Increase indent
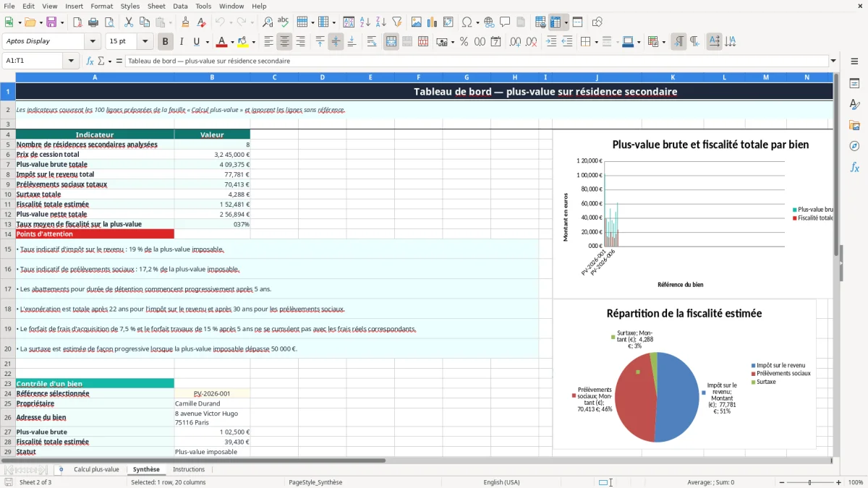Screen dimensions: 868x488 pyautogui.click(x=551, y=41)
